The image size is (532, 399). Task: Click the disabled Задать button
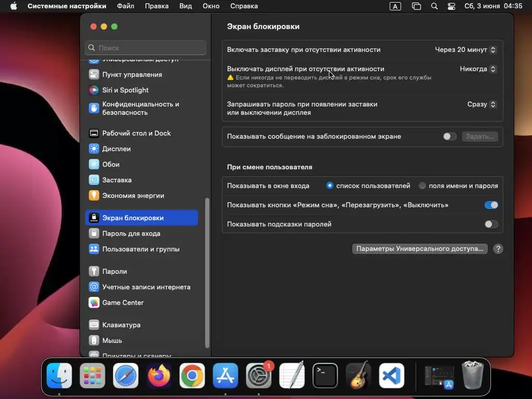click(480, 137)
